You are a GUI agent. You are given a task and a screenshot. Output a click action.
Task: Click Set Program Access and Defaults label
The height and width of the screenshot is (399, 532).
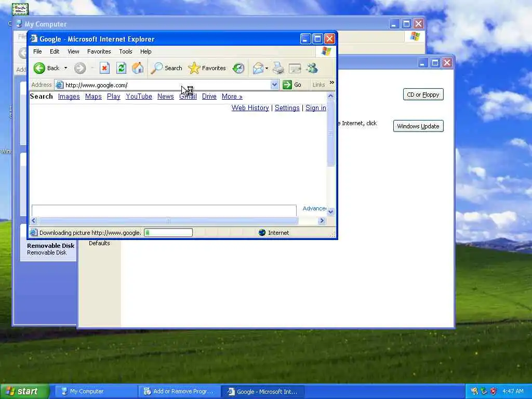click(x=99, y=243)
